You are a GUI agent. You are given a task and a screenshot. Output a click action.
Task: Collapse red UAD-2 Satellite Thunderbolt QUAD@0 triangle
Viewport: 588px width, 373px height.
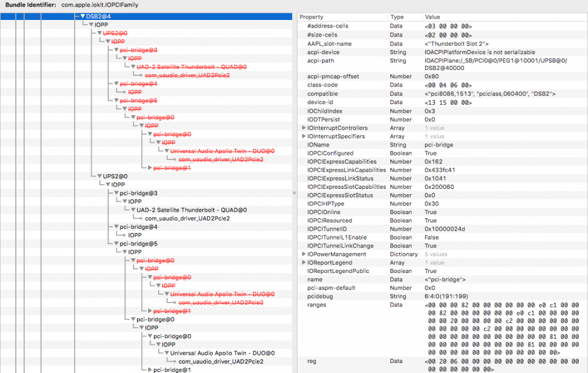[x=133, y=67]
